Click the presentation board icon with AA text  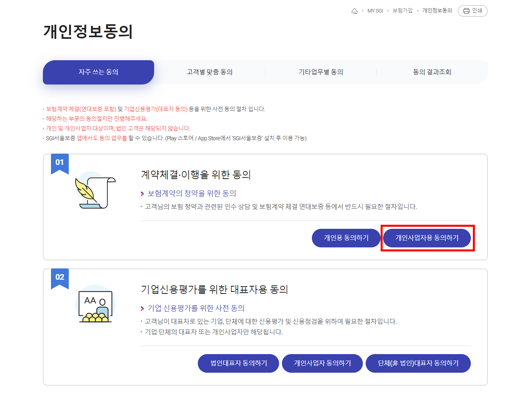point(95,305)
